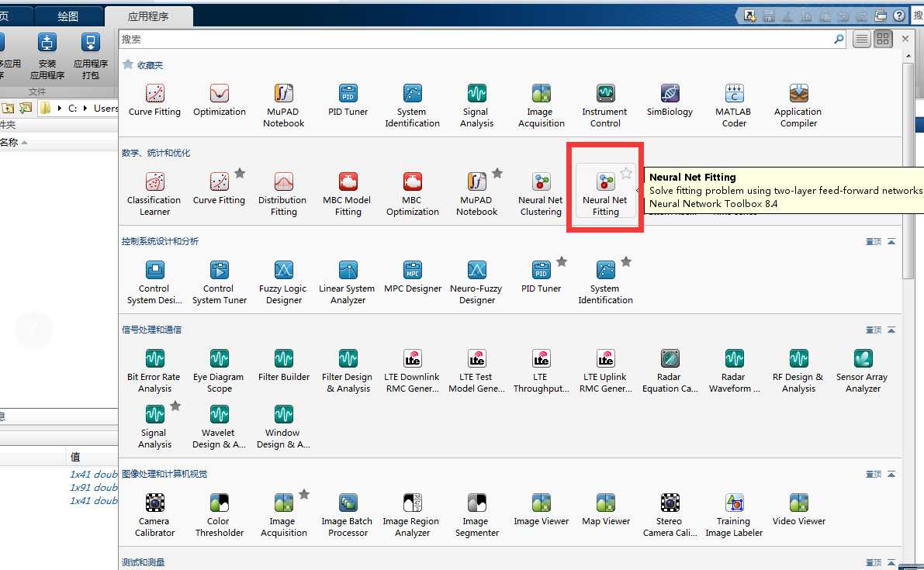The height and width of the screenshot is (570, 924).
Task: Open Wavelet Design & Analysis app
Action: coord(220,427)
